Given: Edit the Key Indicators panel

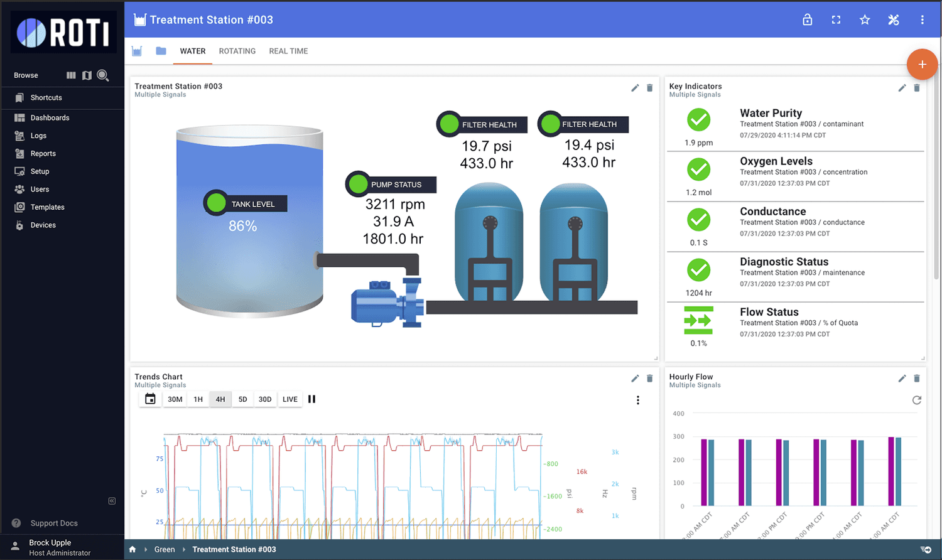Looking at the screenshot, I should [x=902, y=88].
